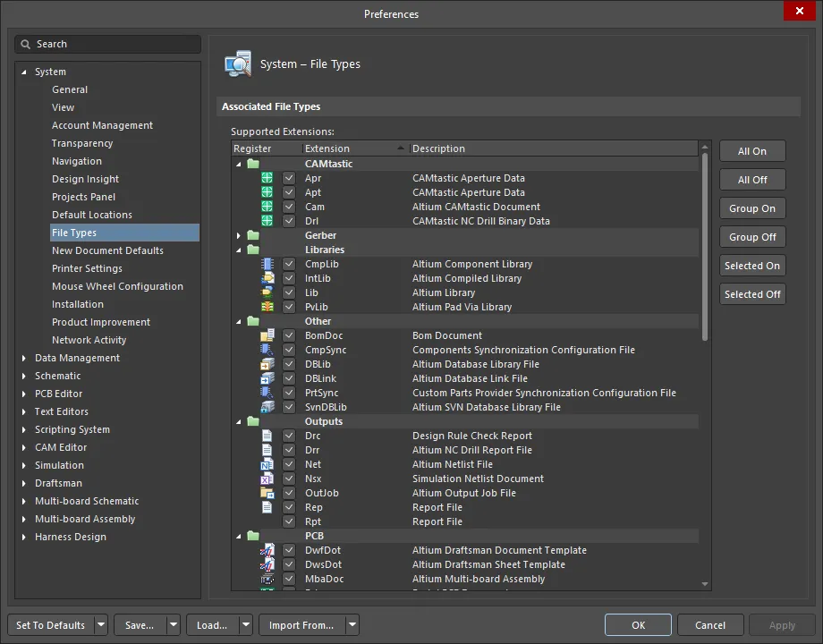823x644 pixels.
Task: Focus the Search input field
Action: coord(108,44)
